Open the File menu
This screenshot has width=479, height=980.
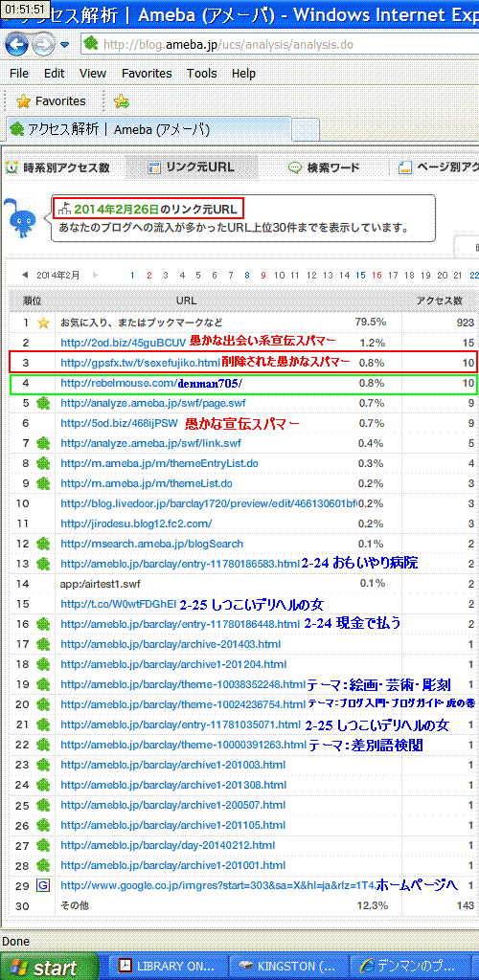tap(19, 74)
